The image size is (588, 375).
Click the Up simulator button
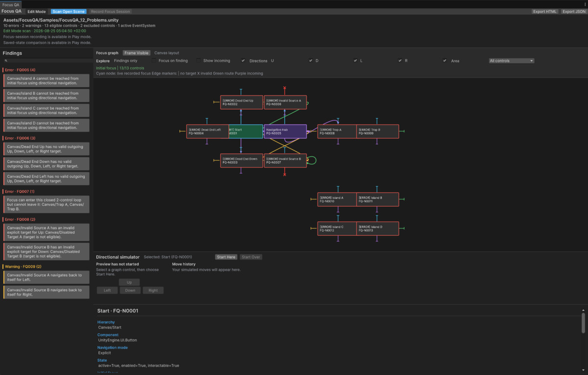coord(129,282)
